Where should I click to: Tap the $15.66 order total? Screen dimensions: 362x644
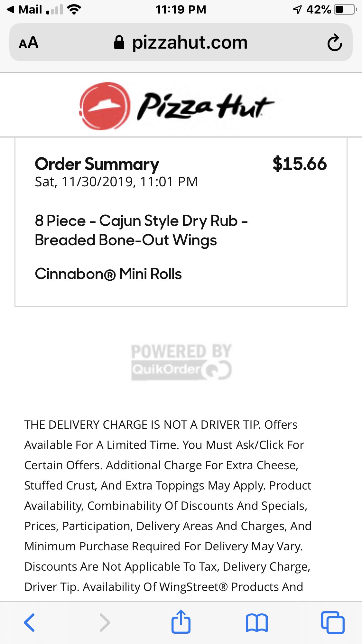pos(299,164)
